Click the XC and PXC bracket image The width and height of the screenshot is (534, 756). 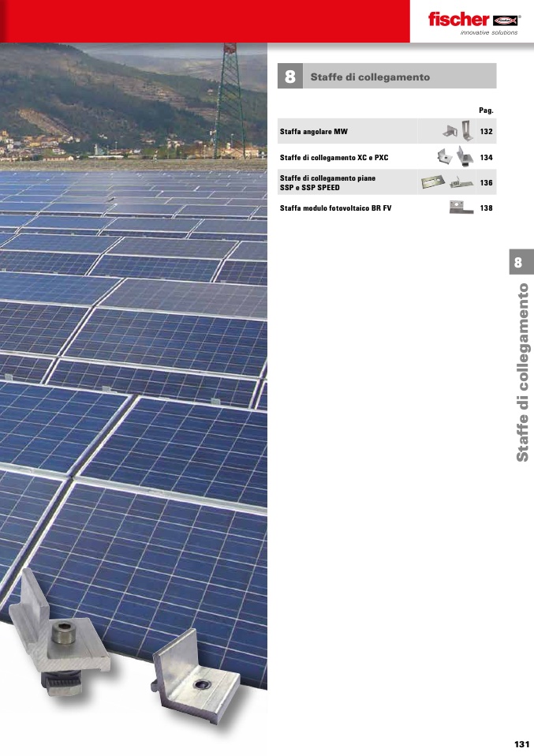coord(455,157)
